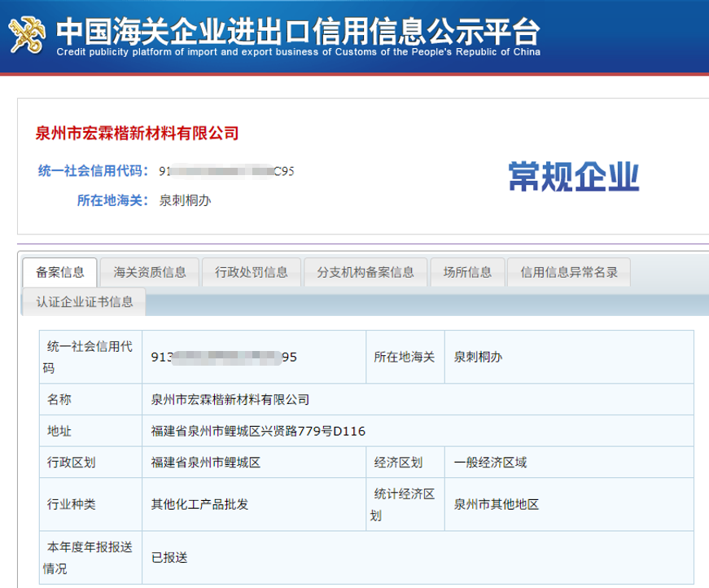Select the 分支机构备案信息 tab

(x=365, y=272)
